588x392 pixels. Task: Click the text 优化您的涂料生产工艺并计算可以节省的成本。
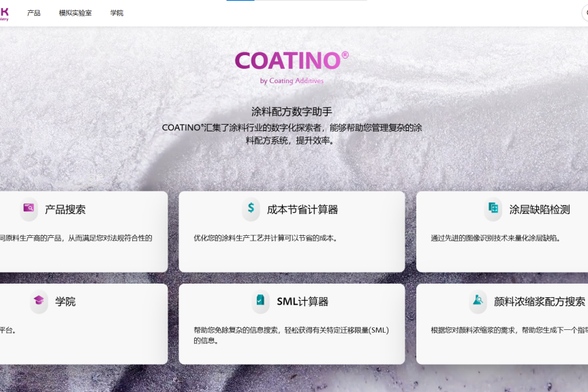click(x=266, y=238)
